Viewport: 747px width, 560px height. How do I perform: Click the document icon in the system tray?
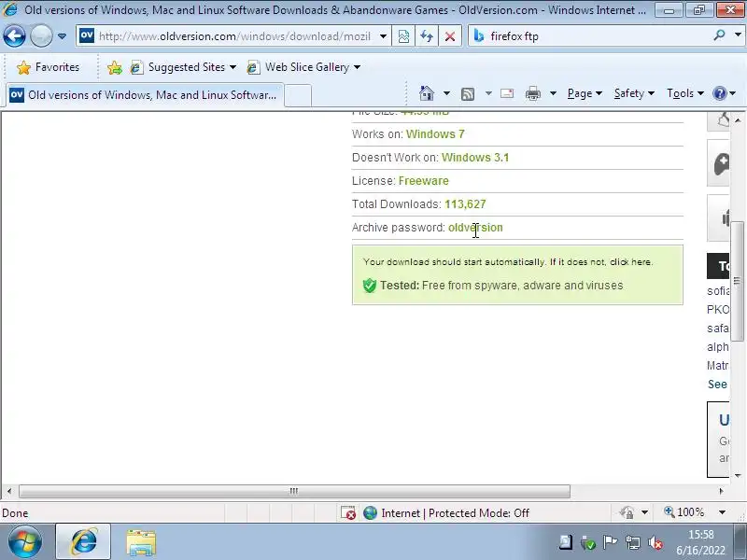565,542
